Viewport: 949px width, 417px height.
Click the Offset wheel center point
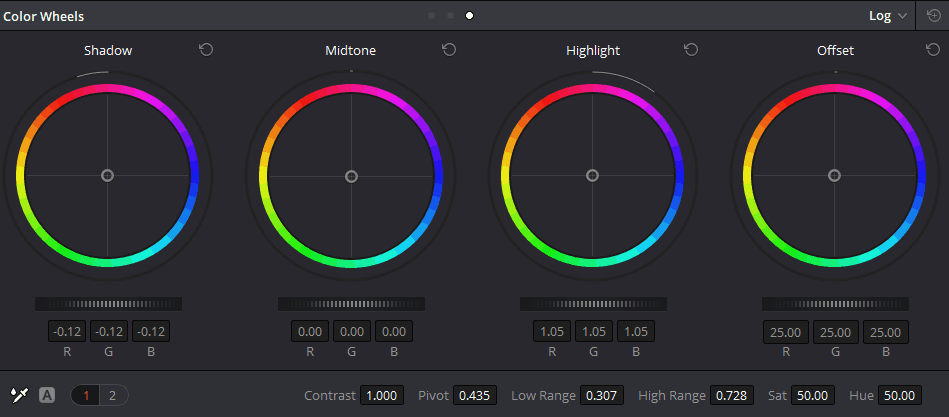[835, 176]
